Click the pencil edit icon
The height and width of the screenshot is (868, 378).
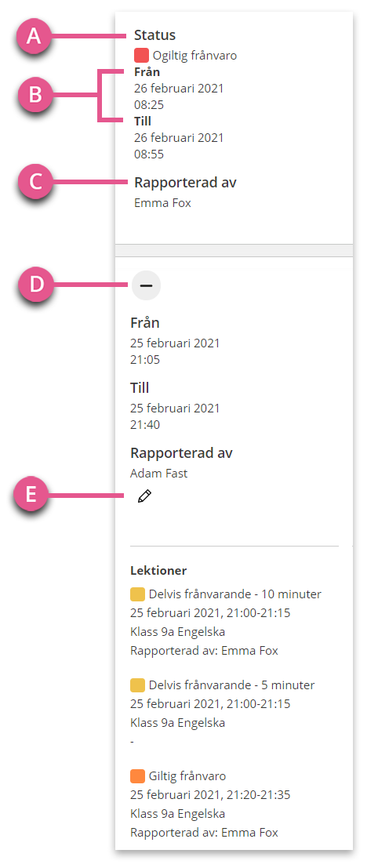click(144, 496)
